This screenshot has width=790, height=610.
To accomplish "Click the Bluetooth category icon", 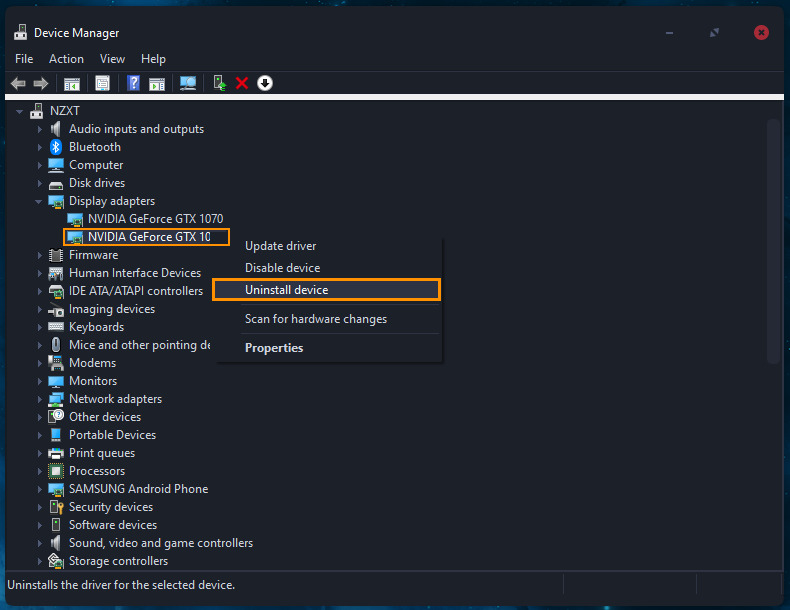I will (x=56, y=147).
